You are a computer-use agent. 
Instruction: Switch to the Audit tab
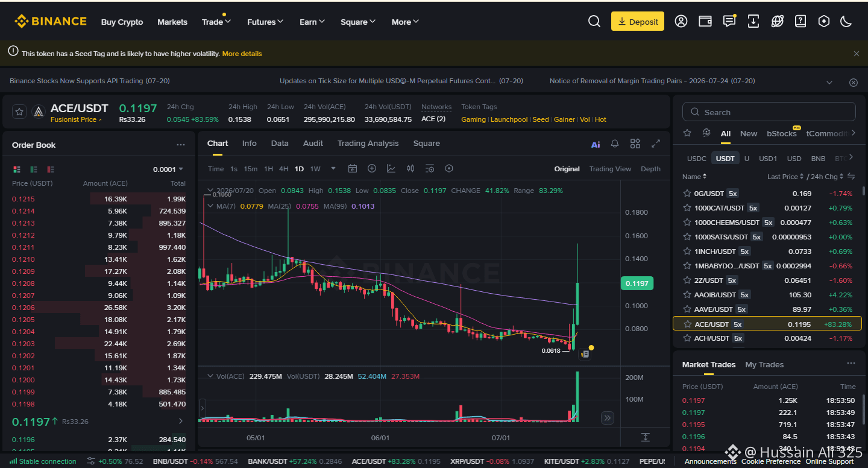(313, 144)
